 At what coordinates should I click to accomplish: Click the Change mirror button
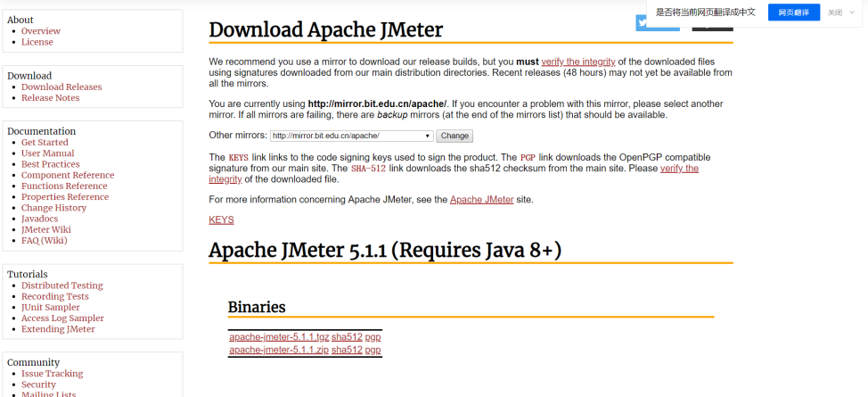click(x=454, y=136)
